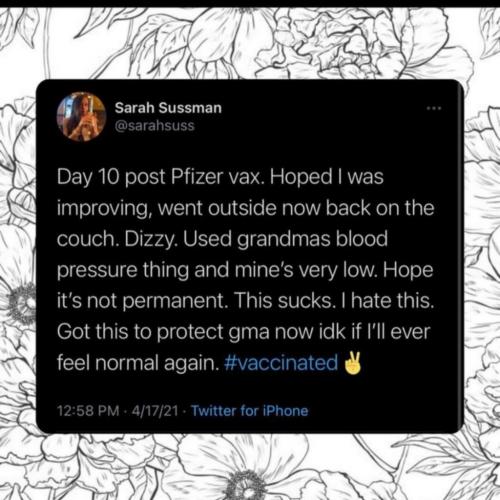
Task: Click the 12:58 PM timestamp
Action: (x=88, y=411)
